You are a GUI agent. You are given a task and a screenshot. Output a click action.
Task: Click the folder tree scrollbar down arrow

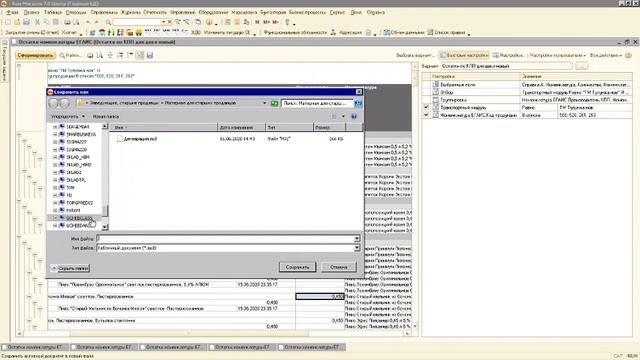click(105, 227)
